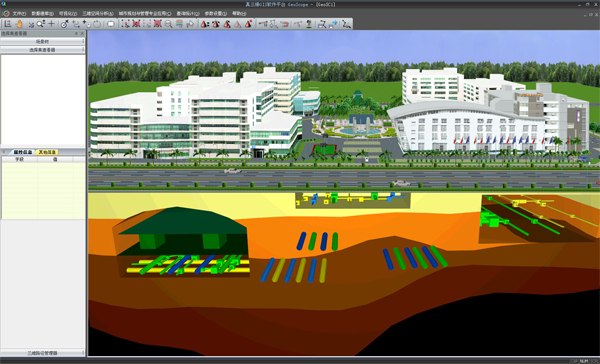
Task: Open the 文件 menu
Action: 19,13
